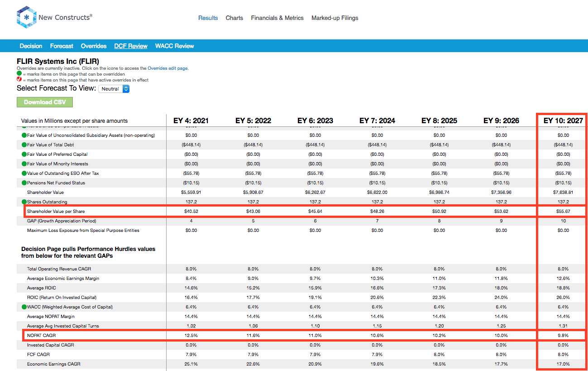
Task: Click the Average Avg Invested Capital Turns label
Action: (x=63, y=326)
